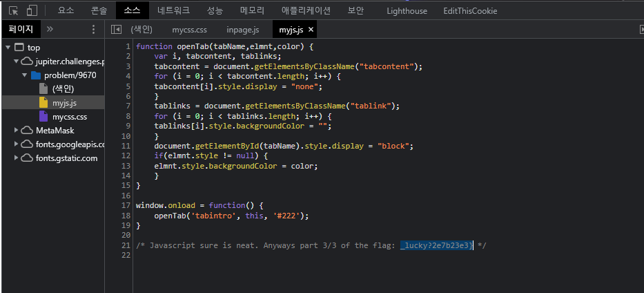Collapse the top frame tree node

tap(8, 48)
